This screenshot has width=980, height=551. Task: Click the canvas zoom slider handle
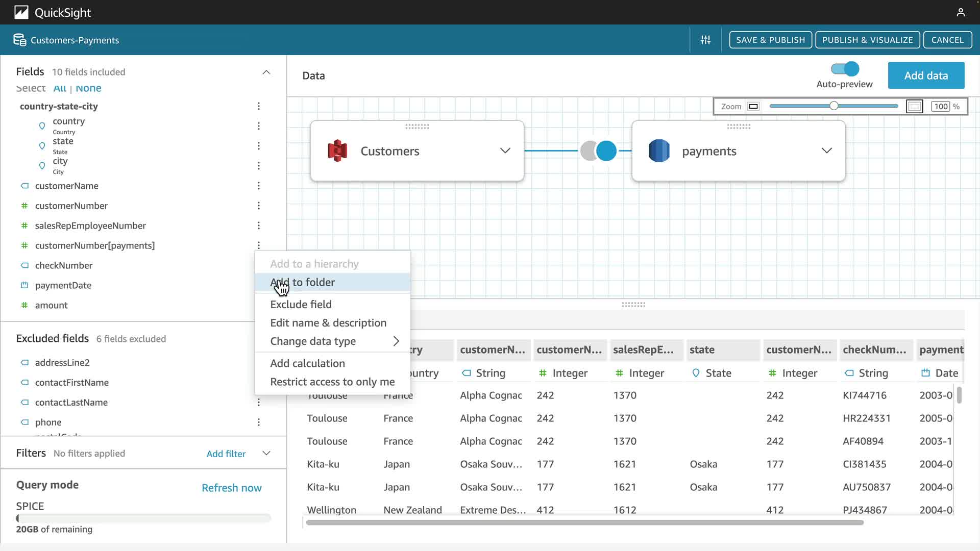(x=834, y=106)
